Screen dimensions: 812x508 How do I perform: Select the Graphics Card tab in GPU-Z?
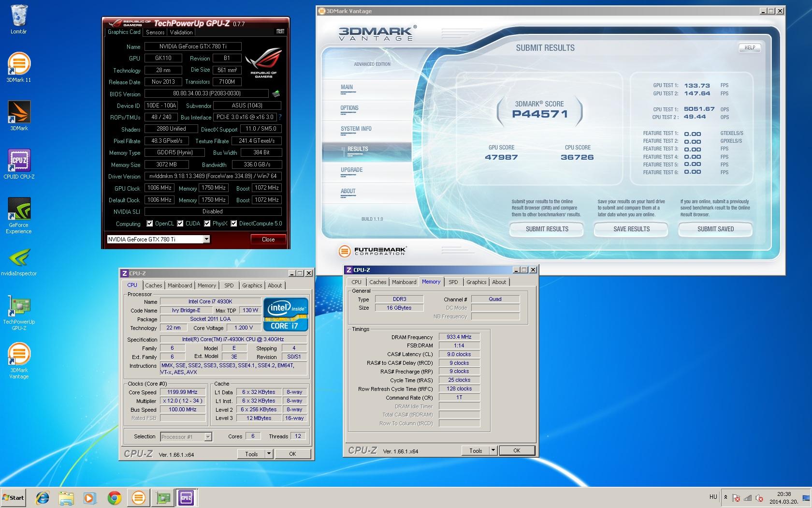coord(124,32)
